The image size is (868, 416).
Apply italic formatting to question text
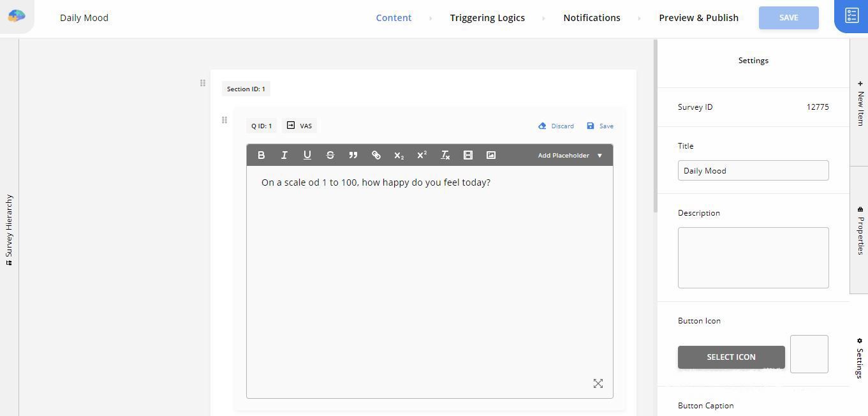tap(284, 155)
